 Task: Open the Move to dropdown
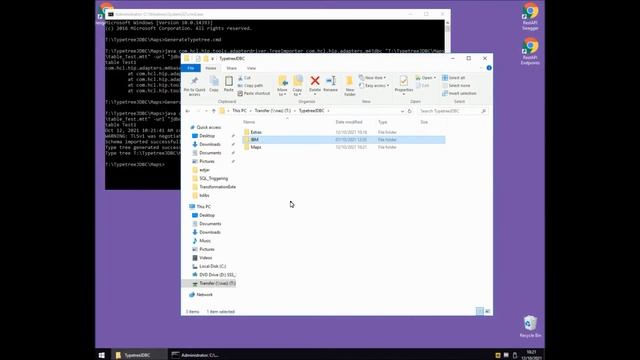point(282,86)
